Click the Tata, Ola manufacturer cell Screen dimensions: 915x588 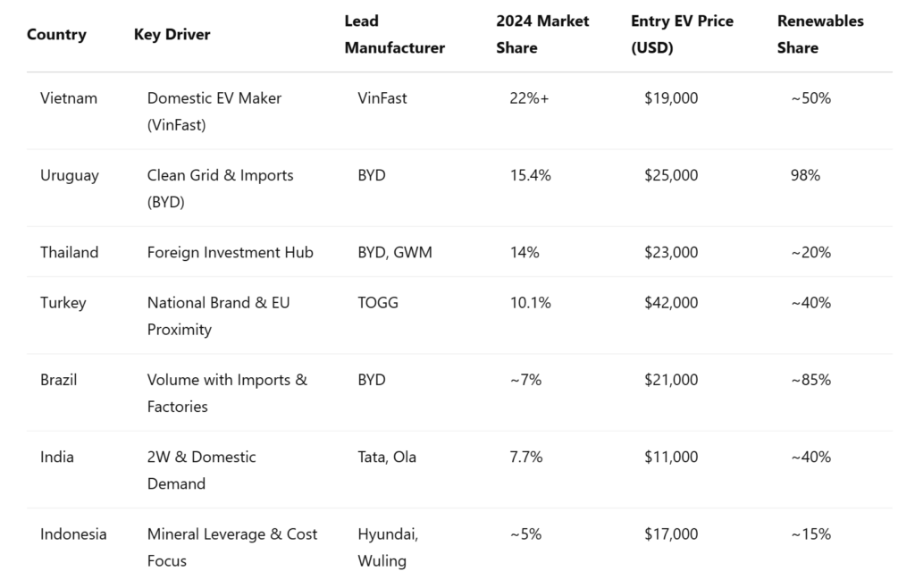387,457
